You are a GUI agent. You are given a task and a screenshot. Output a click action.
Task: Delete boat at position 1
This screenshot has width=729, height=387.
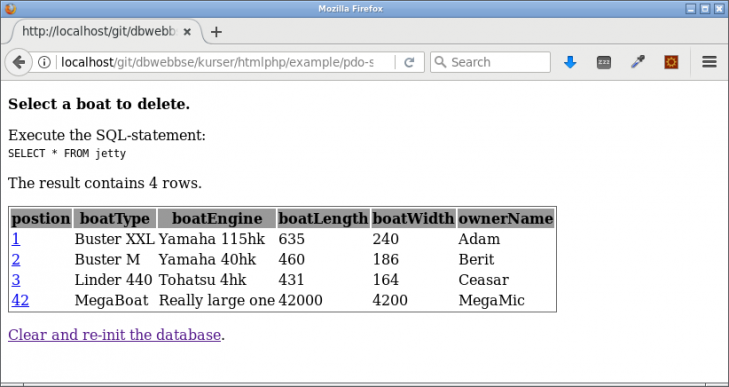coord(16,239)
